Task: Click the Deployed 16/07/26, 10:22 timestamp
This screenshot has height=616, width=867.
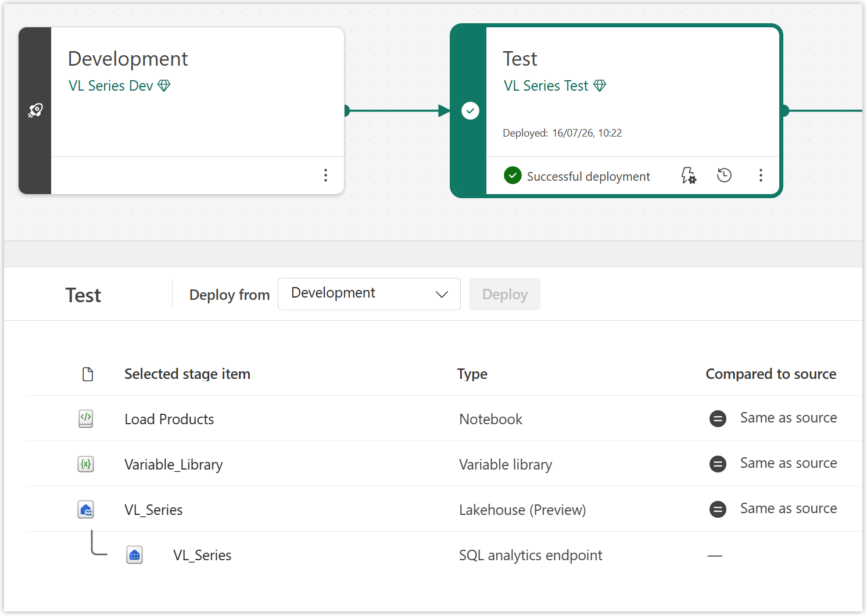Action: [562, 133]
